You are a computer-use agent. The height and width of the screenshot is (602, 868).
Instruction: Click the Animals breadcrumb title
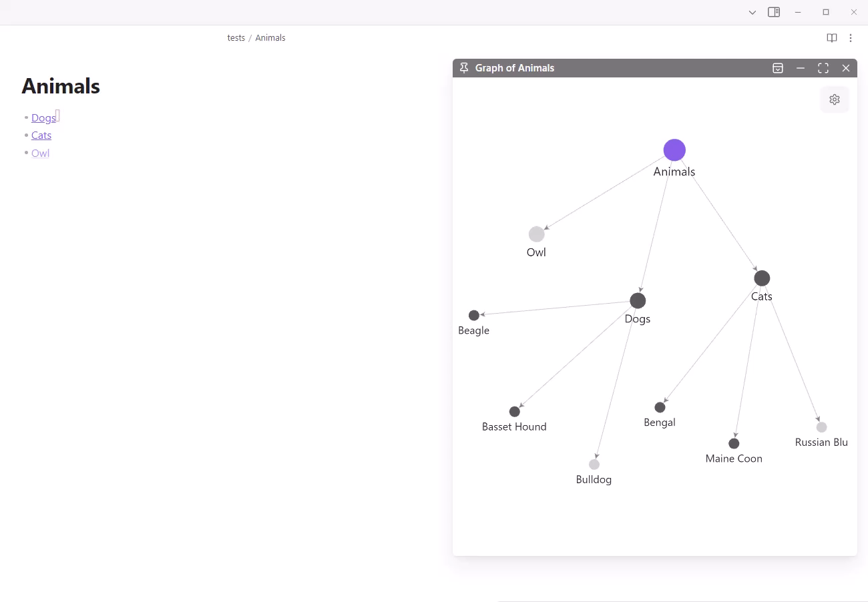[x=270, y=38]
